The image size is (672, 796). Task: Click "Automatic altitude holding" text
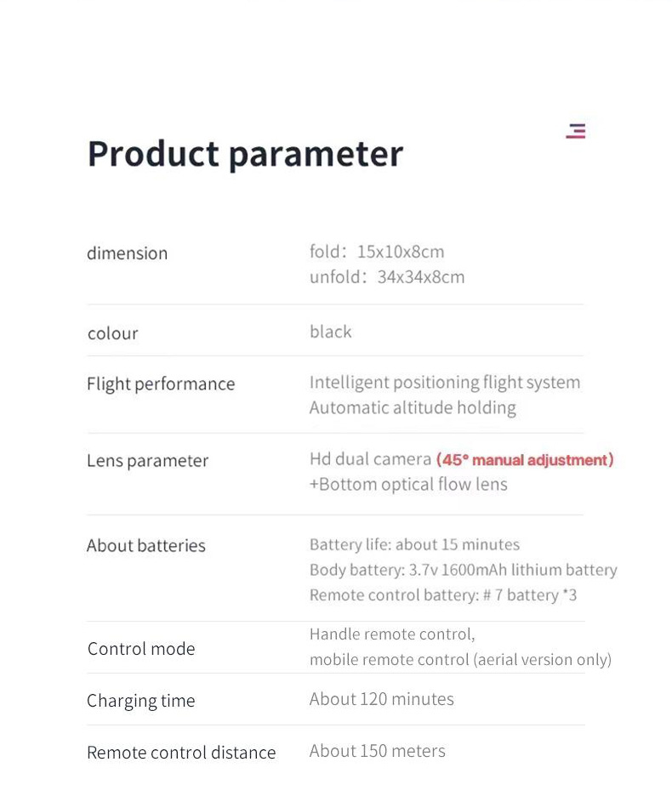[x=413, y=408]
